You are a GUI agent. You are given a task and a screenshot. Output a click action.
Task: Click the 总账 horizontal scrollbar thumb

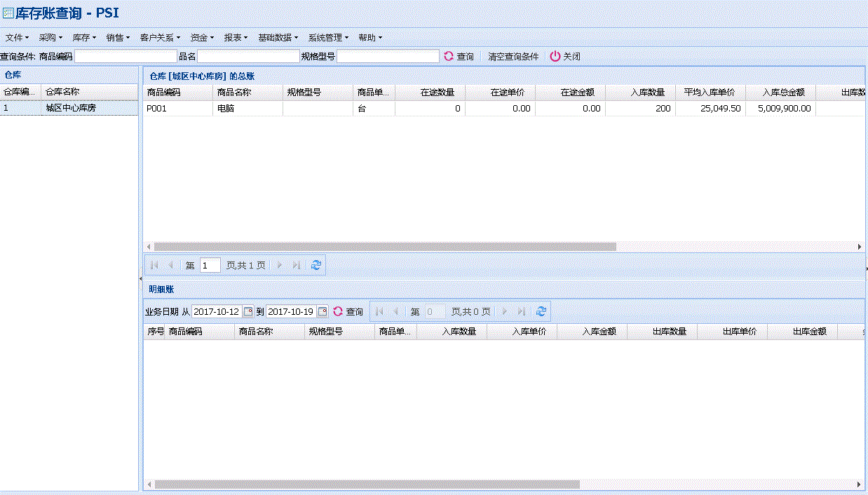385,247
